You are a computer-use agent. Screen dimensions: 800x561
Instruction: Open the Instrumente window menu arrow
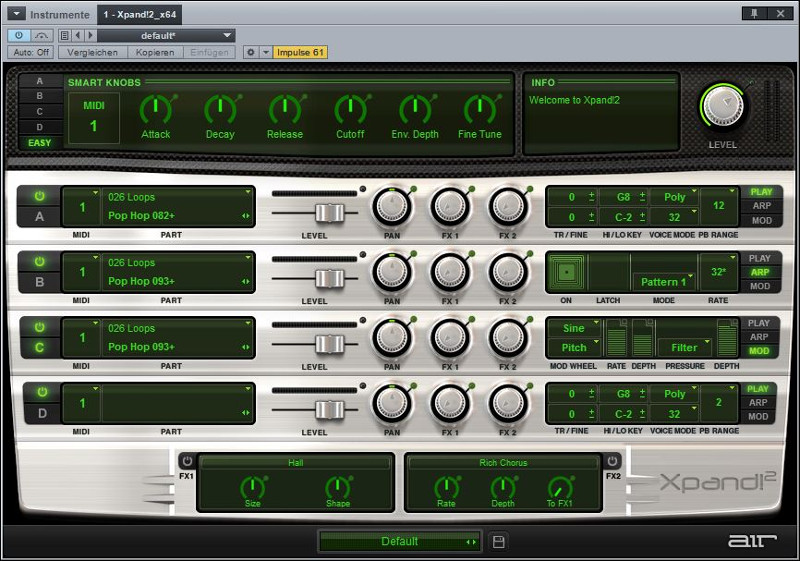tap(16, 14)
